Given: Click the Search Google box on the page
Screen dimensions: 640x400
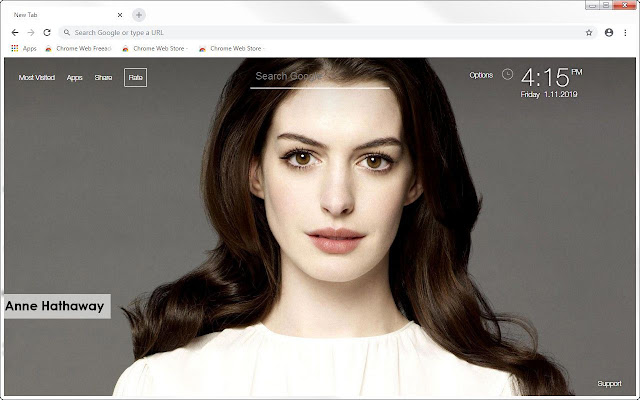Looking at the screenshot, I should [x=320, y=78].
